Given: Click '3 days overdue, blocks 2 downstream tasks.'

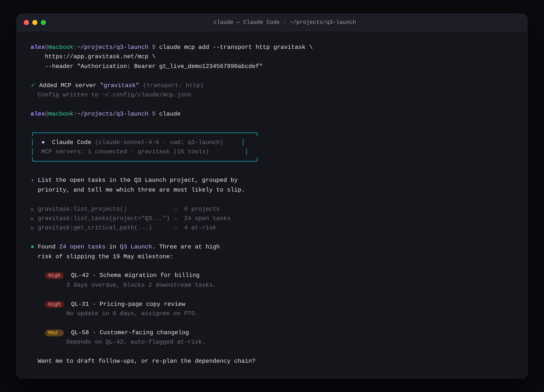Looking at the screenshot, I should (141, 285).
